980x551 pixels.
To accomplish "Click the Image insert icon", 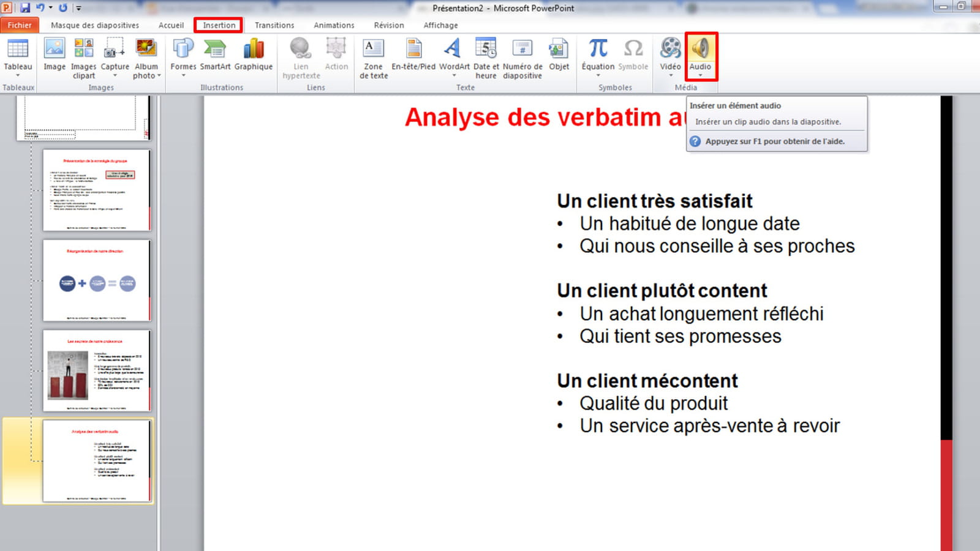I will pyautogui.click(x=55, y=49).
